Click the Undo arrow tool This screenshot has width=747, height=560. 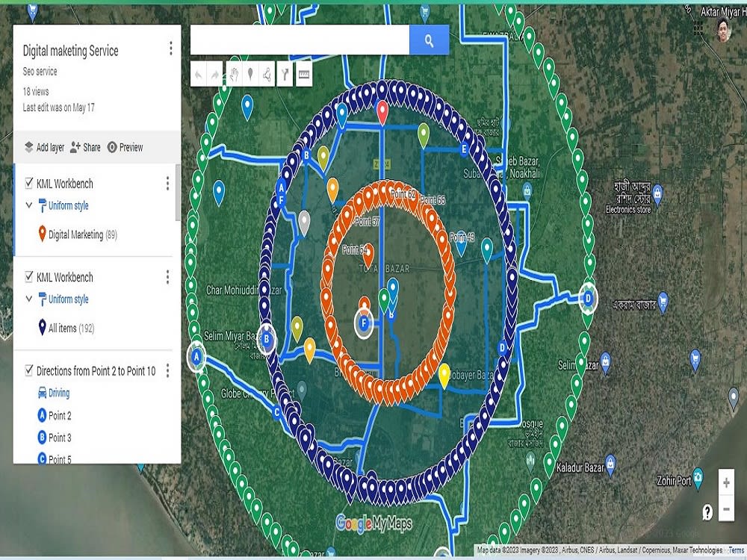[199, 74]
